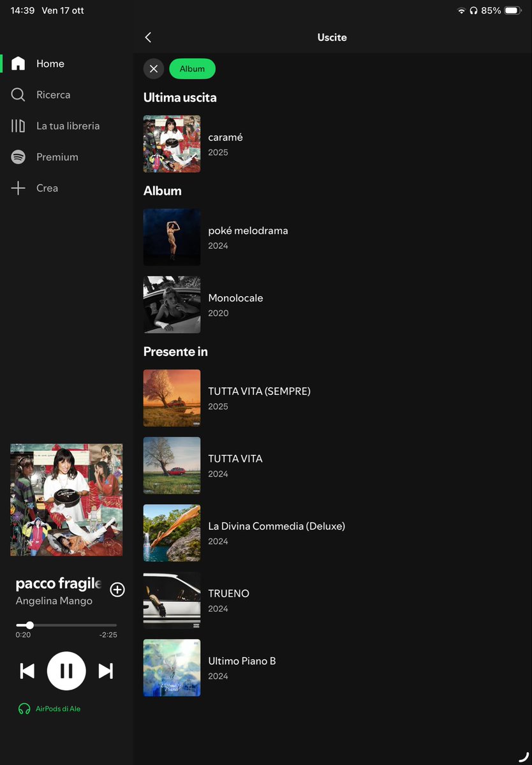Viewport: 532px width, 765px height.
Task: Click the Crea plus icon
Action: pos(18,188)
